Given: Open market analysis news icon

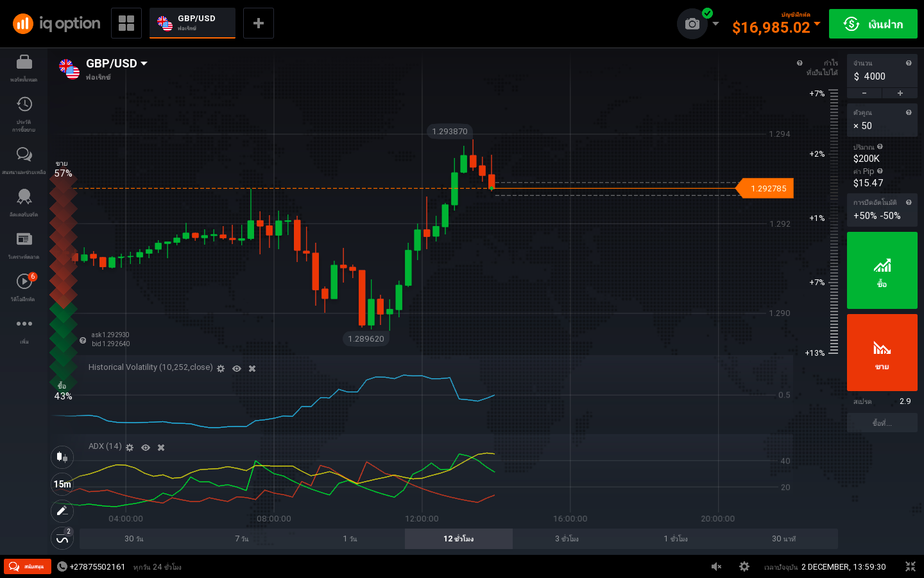Looking at the screenshot, I should pos(24,239).
